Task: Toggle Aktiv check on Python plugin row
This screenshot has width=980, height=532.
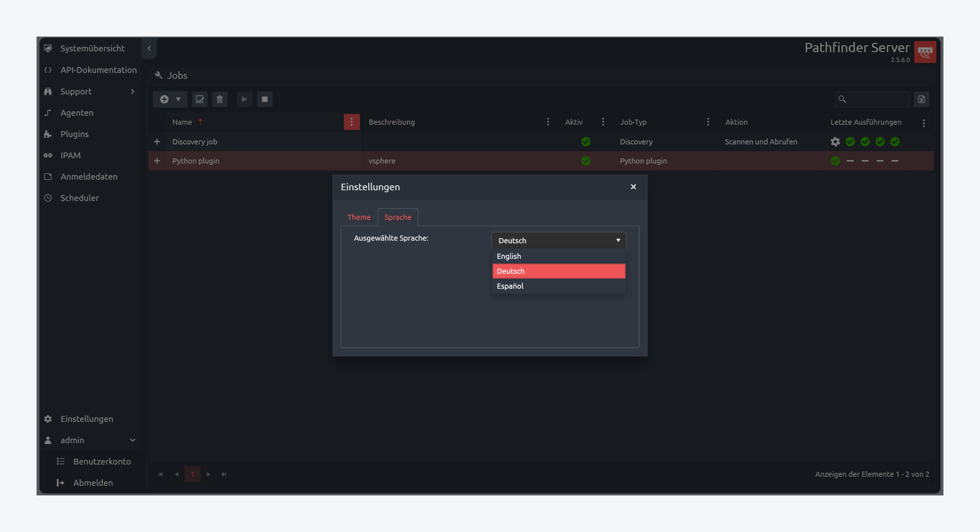Action: tap(586, 161)
